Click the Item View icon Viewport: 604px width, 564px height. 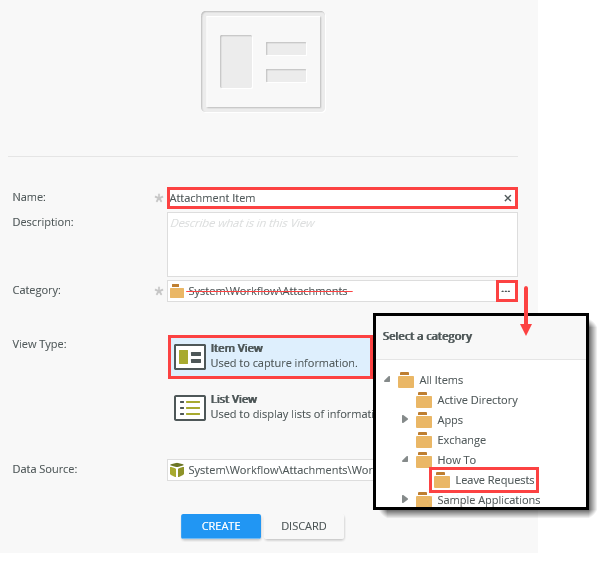(x=190, y=357)
